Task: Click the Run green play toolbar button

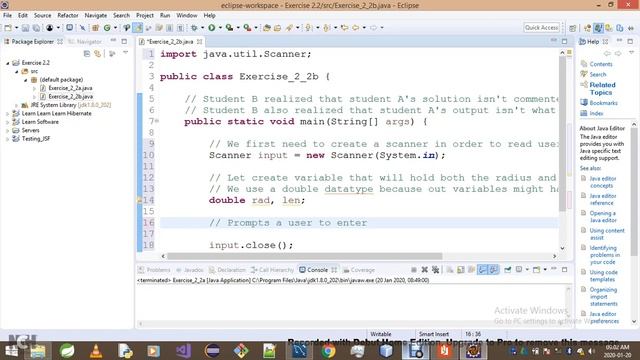Action: (x=211, y=27)
